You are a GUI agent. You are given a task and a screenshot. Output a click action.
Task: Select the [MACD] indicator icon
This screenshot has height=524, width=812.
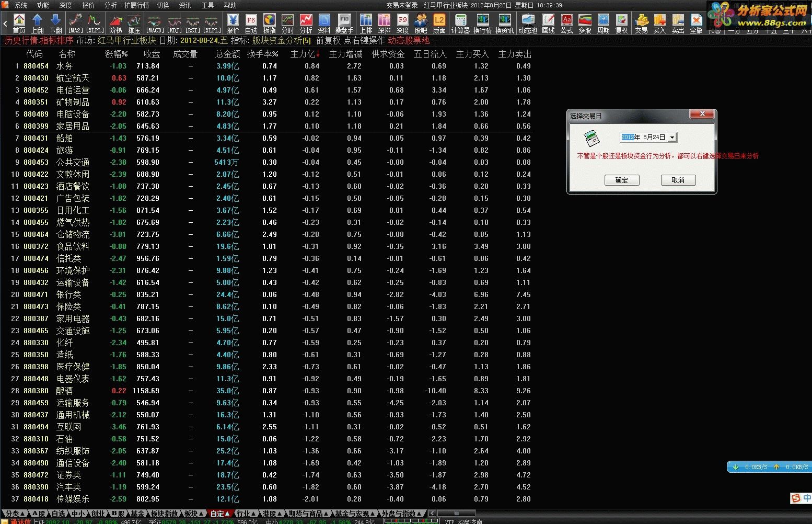pyautogui.click(x=155, y=24)
